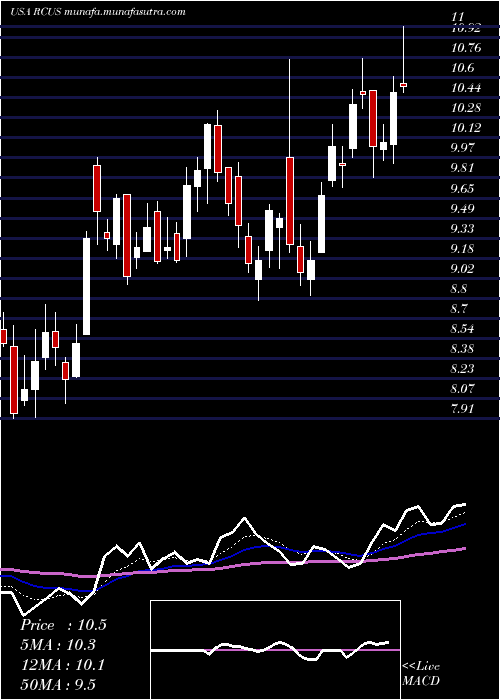This screenshot has width=500, height=700.
Task: Click the price label 9.02
Action: tap(463, 269)
